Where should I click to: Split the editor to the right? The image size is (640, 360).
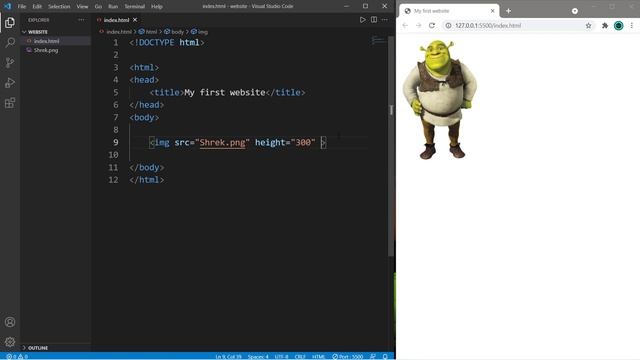(x=374, y=20)
